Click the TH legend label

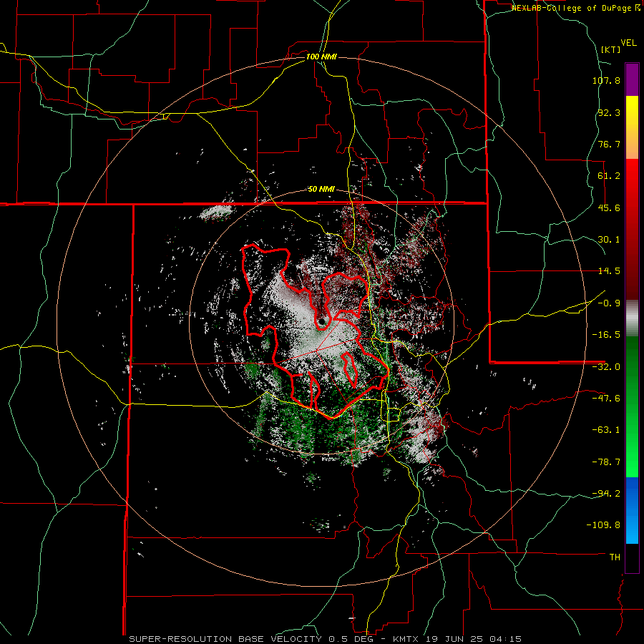coord(615,557)
